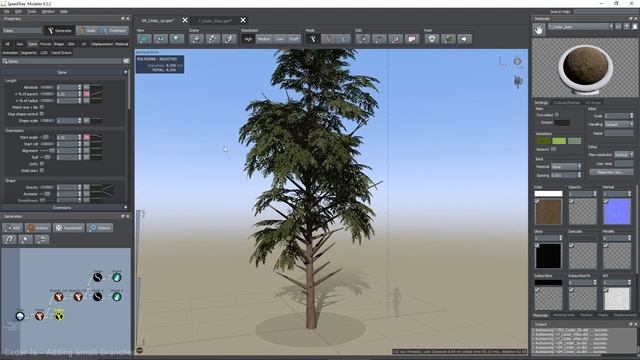Screen dimensions: 640x360
Task: Click the third Scene toolbar icon
Action: click(x=229, y=39)
